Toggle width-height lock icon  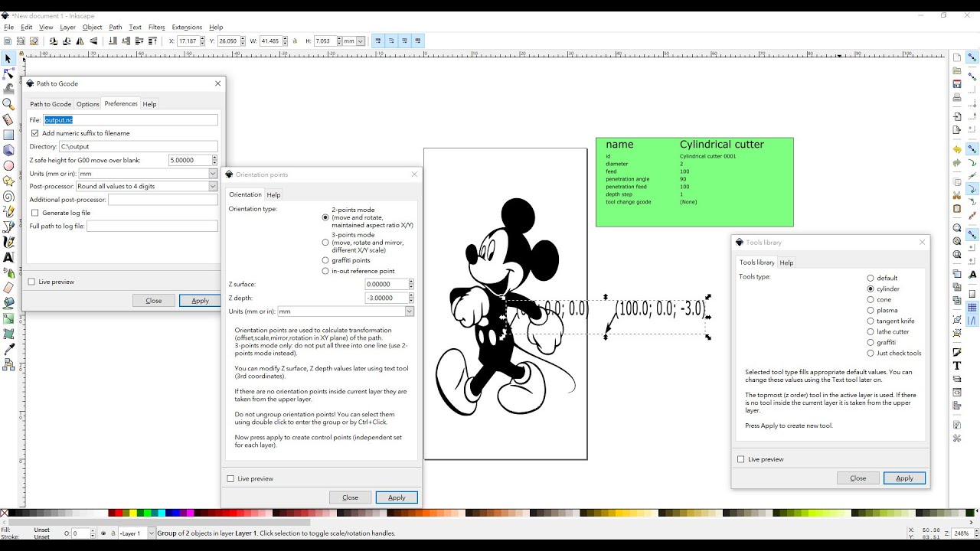295,41
